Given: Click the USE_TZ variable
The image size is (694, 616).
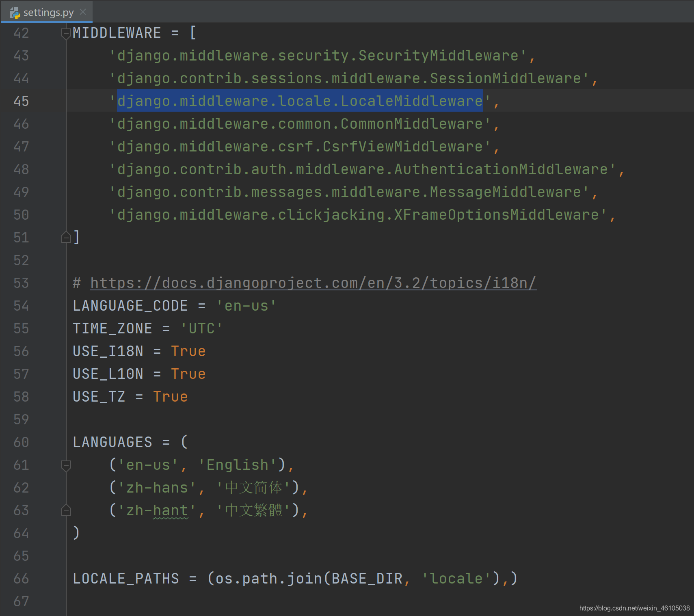Looking at the screenshot, I should (x=99, y=396).
